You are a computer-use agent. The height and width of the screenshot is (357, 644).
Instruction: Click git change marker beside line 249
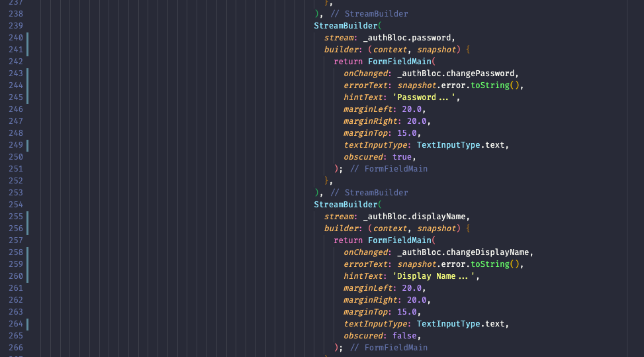(x=28, y=144)
